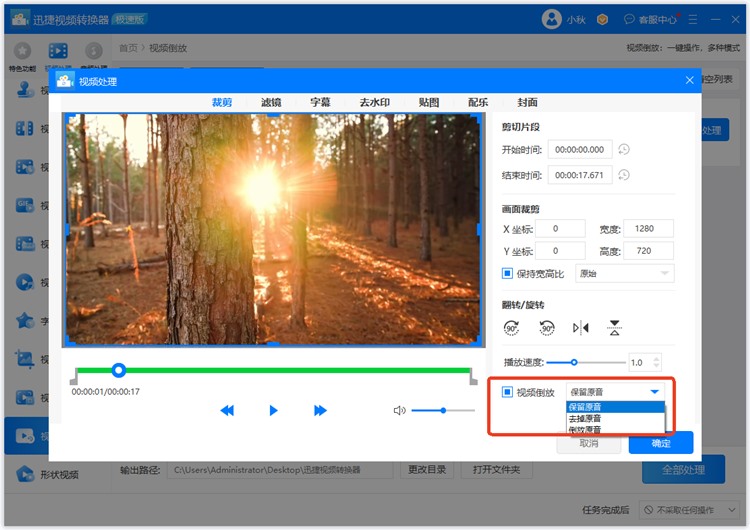Open 任务完成后 action dropdown
Viewport: 750px width, 530px height.
point(689,510)
